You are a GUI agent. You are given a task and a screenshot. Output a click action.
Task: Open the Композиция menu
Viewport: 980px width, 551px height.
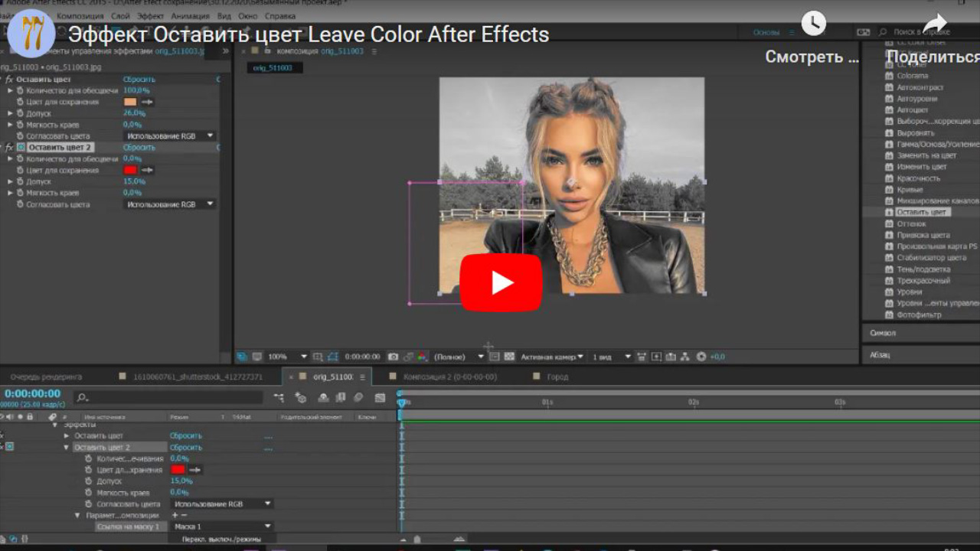[81, 15]
